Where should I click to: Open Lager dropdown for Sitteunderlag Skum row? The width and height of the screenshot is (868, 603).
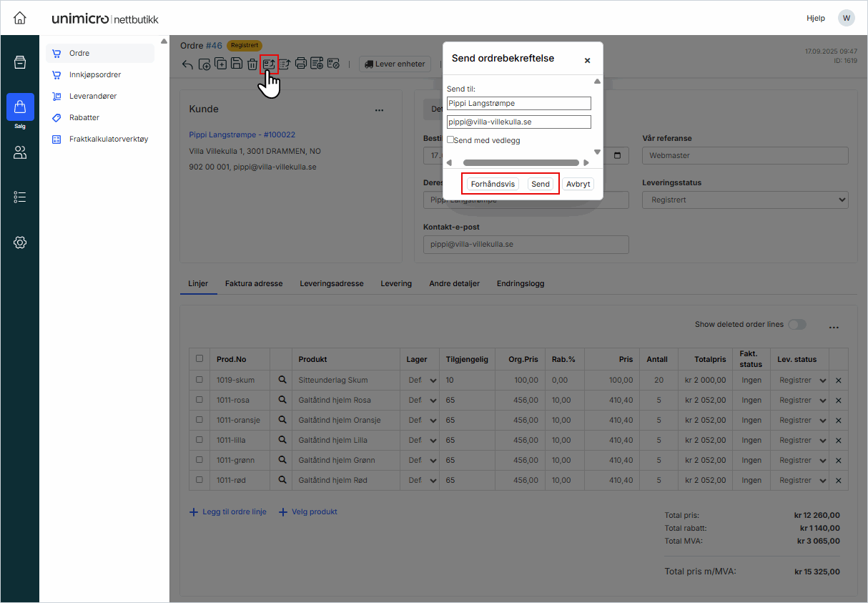click(x=422, y=380)
